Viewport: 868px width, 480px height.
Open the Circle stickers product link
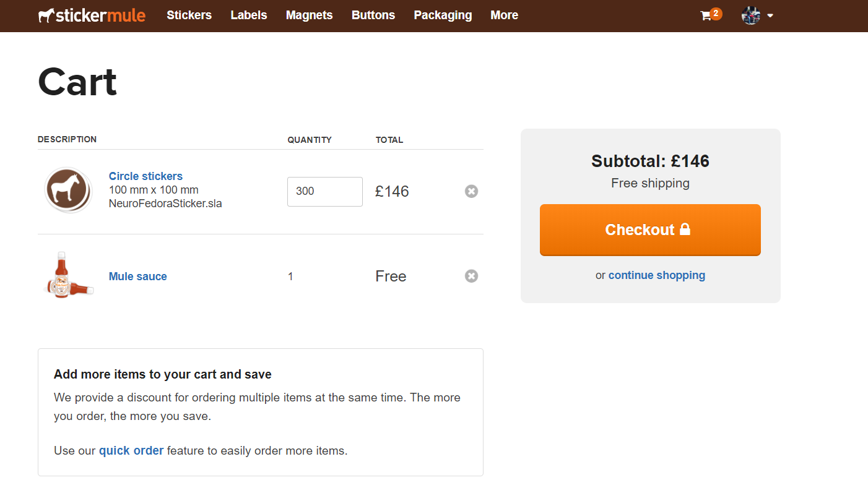pyautogui.click(x=145, y=176)
